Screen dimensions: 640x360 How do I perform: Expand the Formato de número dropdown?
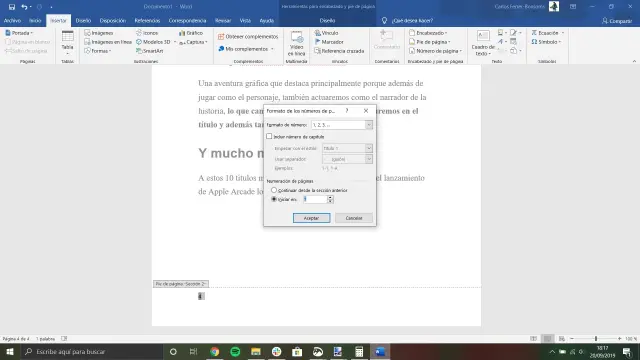(x=369, y=125)
